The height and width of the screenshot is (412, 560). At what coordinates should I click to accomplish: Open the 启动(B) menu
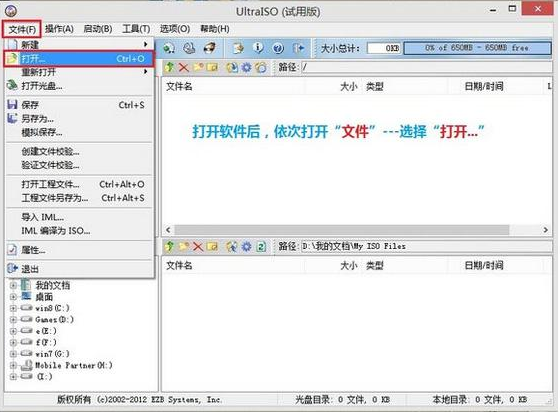98,29
